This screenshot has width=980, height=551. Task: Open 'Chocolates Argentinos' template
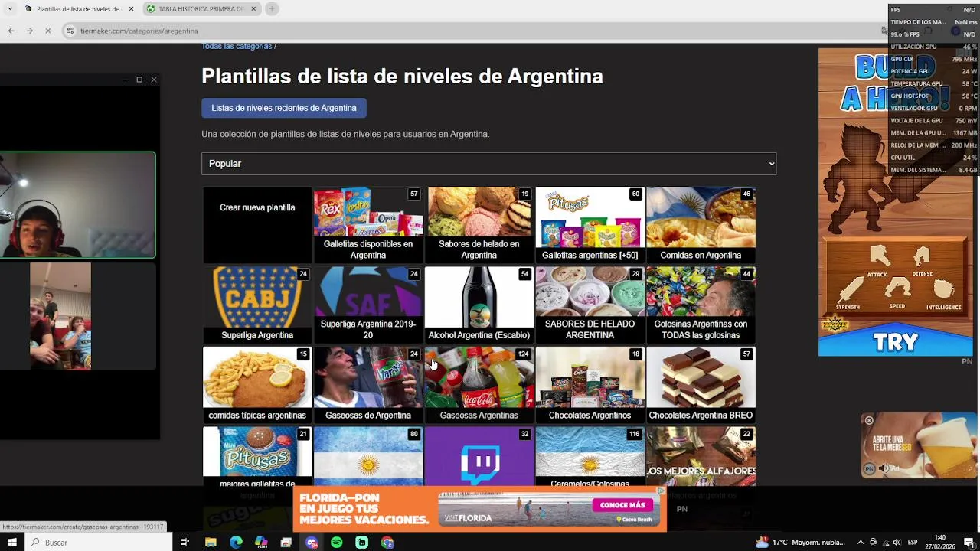[590, 385]
